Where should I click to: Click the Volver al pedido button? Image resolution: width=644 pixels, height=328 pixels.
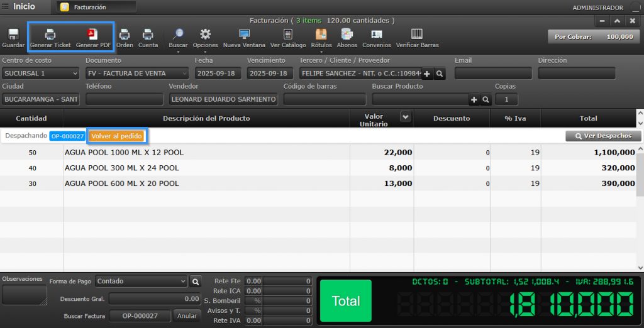[117, 136]
